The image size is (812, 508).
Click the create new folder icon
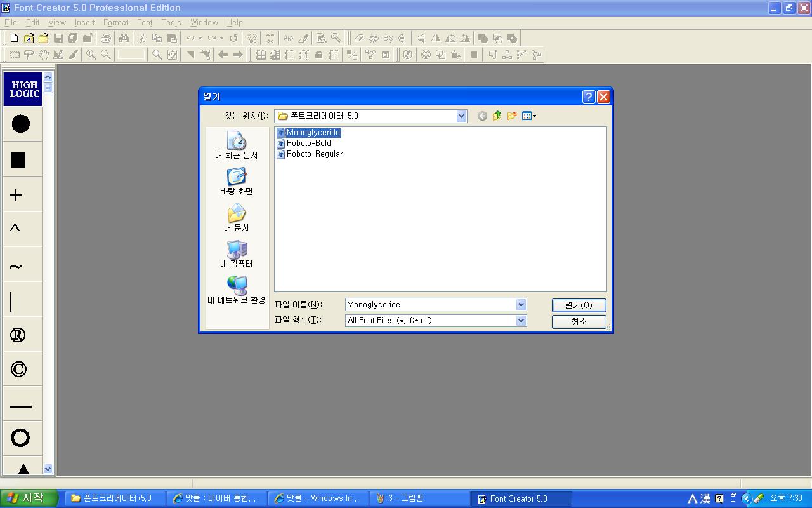pos(511,116)
